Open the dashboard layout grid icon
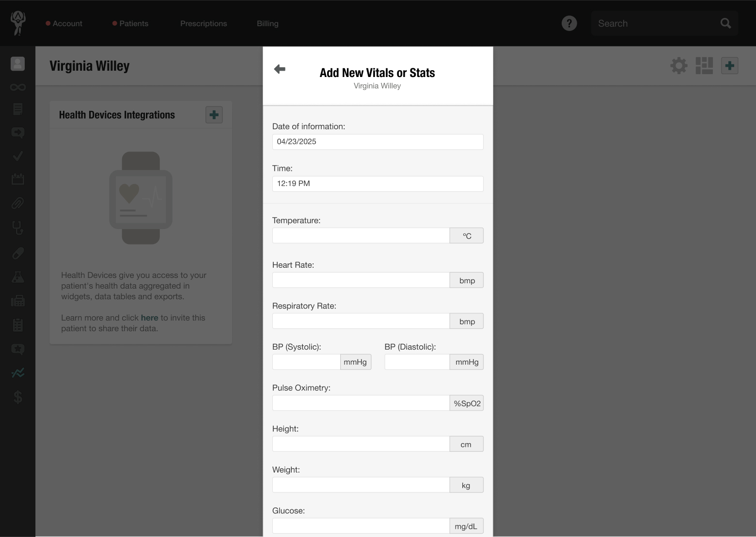 704,65
